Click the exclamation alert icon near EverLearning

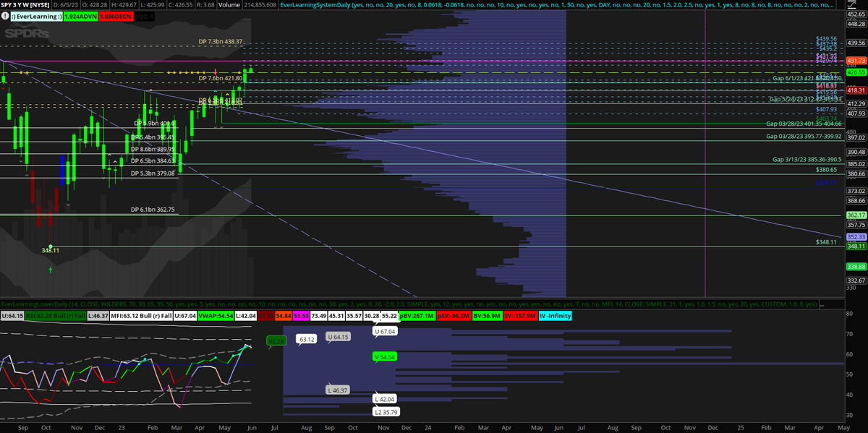tap(5, 14)
